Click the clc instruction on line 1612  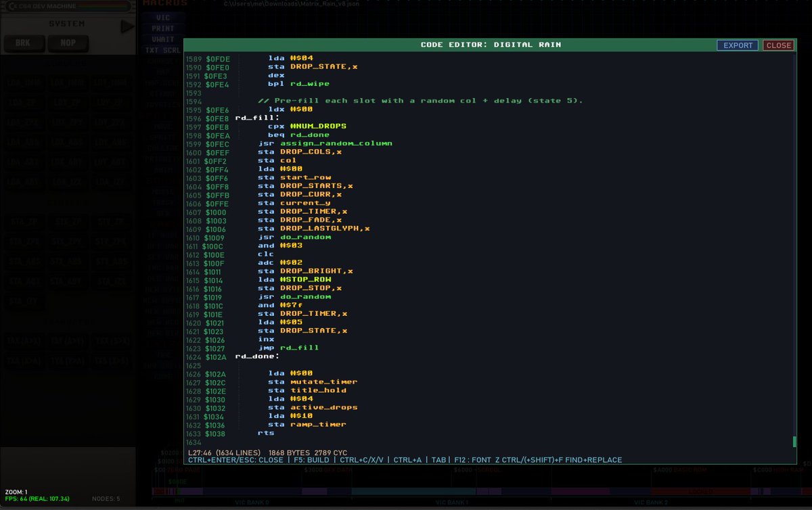tap(266, 254)
